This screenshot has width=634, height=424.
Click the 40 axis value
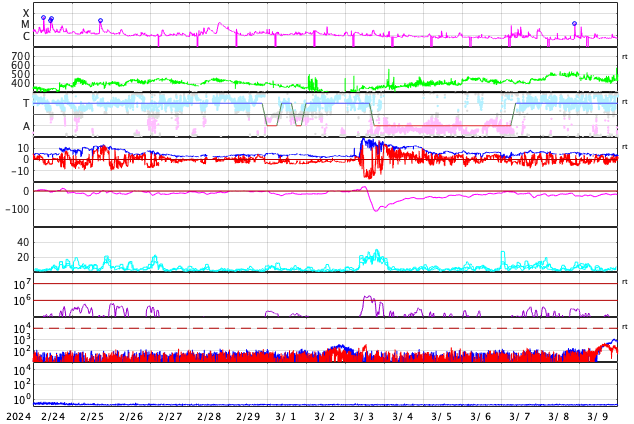(23, 242)
